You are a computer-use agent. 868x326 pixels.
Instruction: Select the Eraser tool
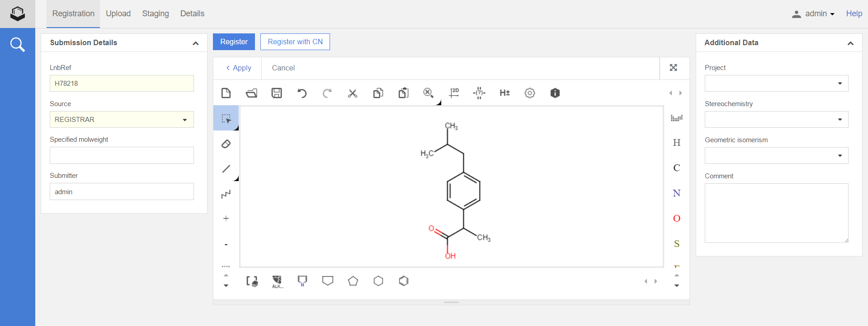226,144
